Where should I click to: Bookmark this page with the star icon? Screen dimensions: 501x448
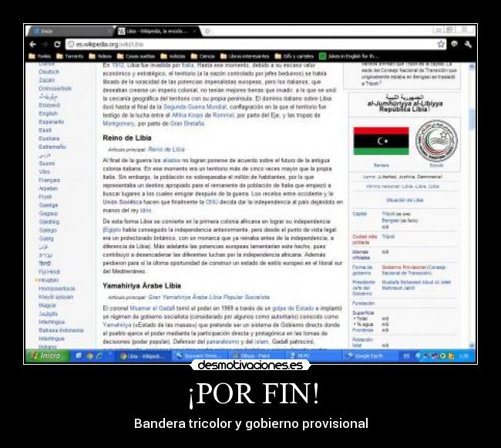point(441,44)
